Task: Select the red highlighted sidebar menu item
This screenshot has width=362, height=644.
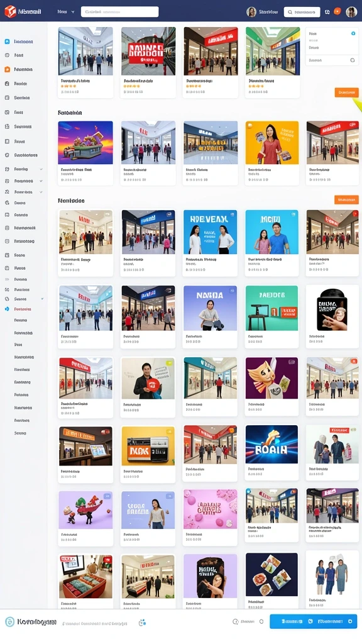Action: [x=23, y=309]
